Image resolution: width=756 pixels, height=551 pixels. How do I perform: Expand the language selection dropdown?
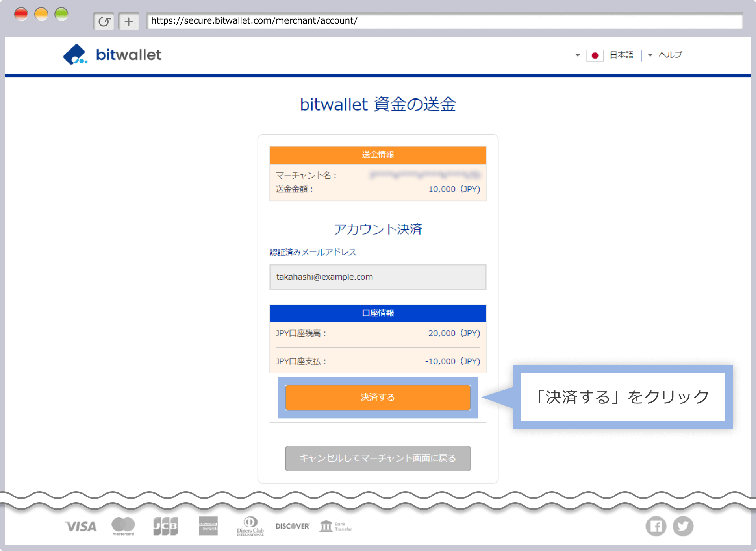coord(577,55)
